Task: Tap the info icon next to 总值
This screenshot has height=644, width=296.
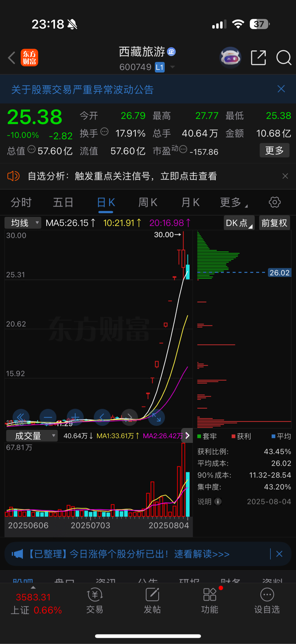Action: tap(32, 149)
